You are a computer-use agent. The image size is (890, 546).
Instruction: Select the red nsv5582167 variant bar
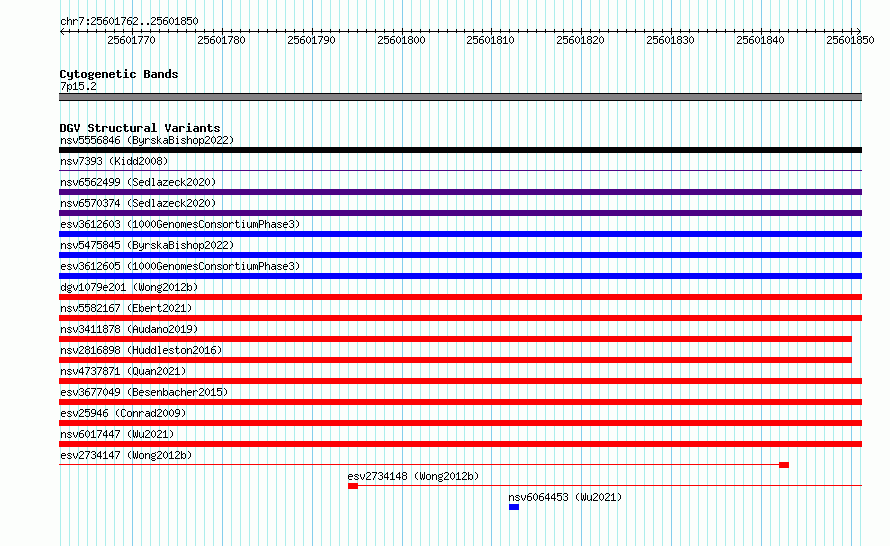pos(460,318)
